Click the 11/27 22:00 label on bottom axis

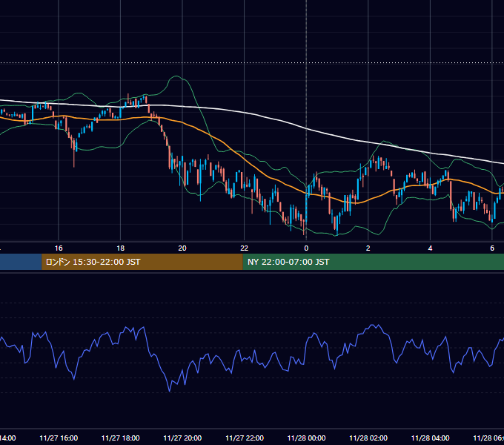pyautogui.click(x=245, y=438)
